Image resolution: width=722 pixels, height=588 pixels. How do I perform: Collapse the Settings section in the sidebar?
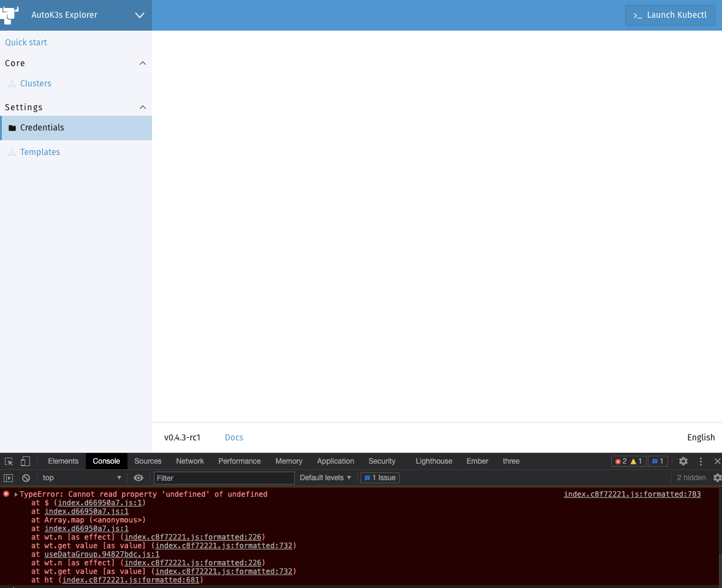(143, 107)
